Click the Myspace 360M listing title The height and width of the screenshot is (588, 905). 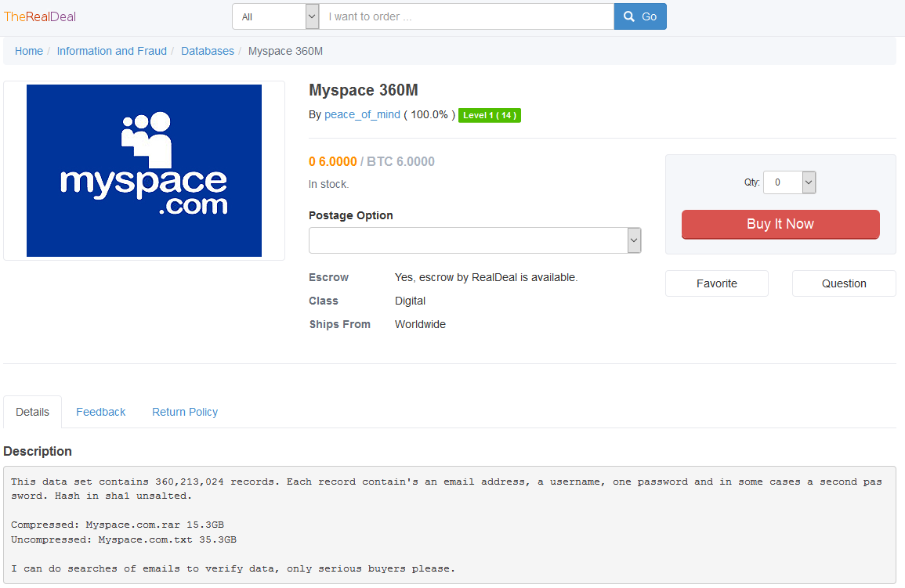coord(363,90)
